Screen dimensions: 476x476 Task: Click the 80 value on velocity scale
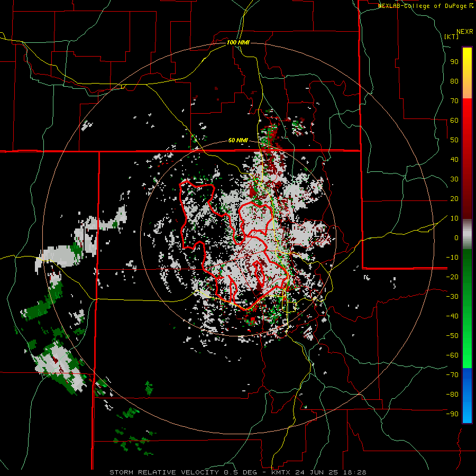pos(454,81)
